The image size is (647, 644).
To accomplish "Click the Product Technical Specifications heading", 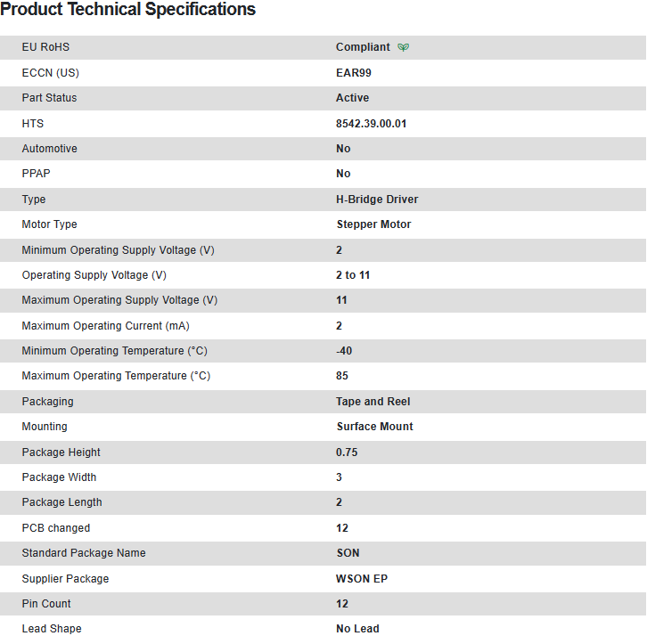I will [128, 10].
